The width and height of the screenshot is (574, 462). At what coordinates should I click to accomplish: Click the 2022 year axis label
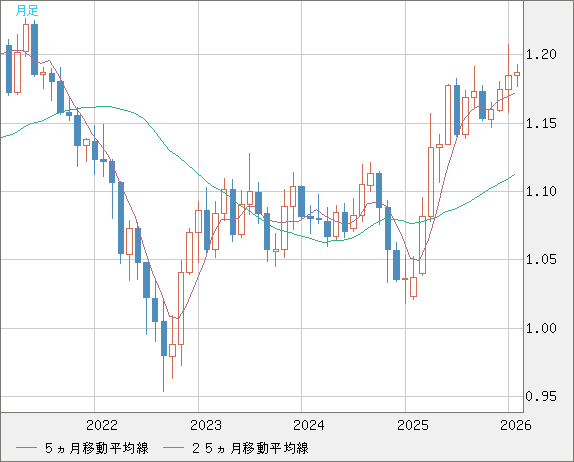tap(102, 425)
